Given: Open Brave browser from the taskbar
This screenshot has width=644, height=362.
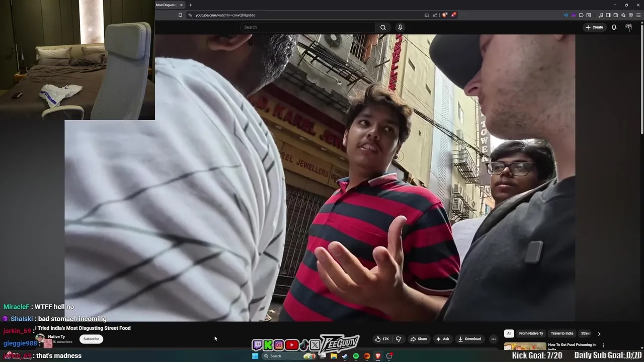Looking at the screenshot, I should (378, 356).
